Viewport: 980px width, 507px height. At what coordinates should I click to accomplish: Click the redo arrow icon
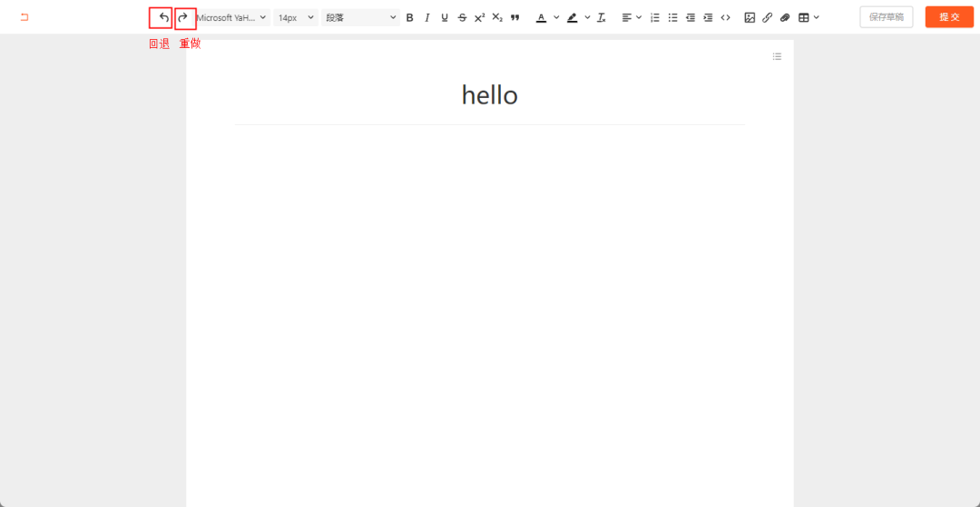[x=183, y=17]
